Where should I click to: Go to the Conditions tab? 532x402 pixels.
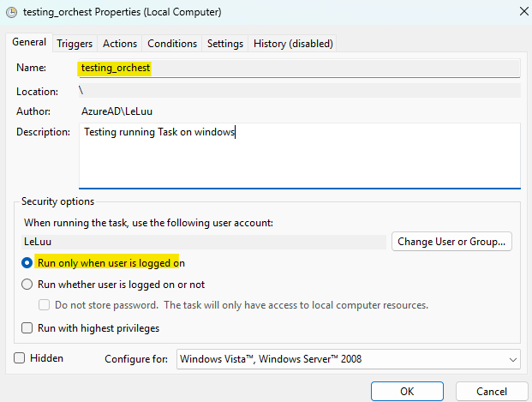pos(172,44)
